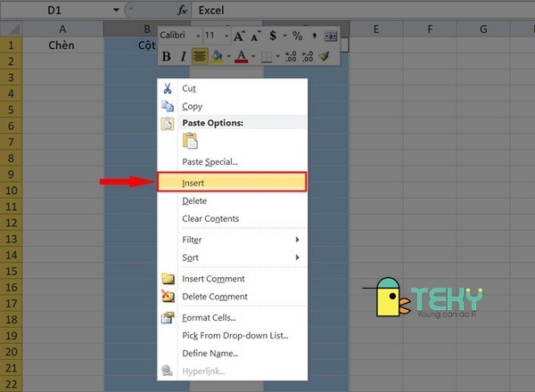535x392 pixels.
Task: Select column F header
Action: [430, 29]
